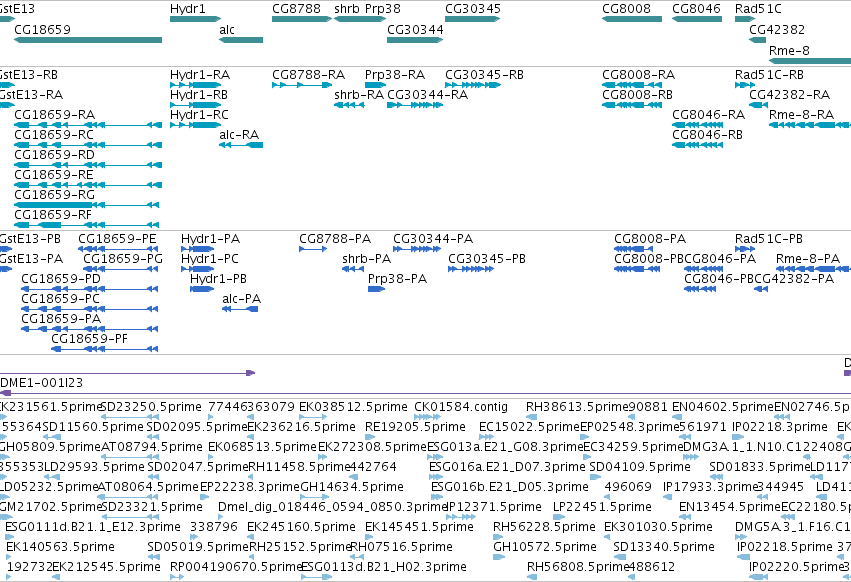851x582 pixels.
Task: Click the Hydr1-PB protein label
Action: [218, 279]
